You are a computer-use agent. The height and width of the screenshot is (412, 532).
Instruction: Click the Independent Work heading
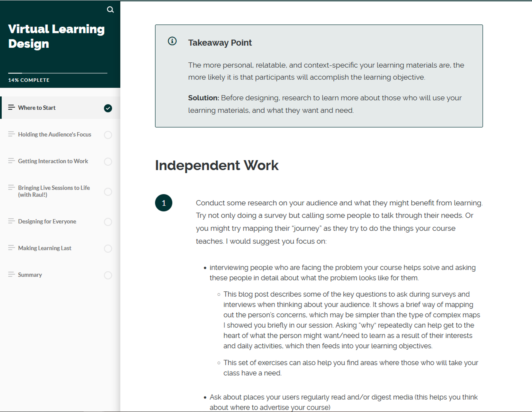(217, 166)
